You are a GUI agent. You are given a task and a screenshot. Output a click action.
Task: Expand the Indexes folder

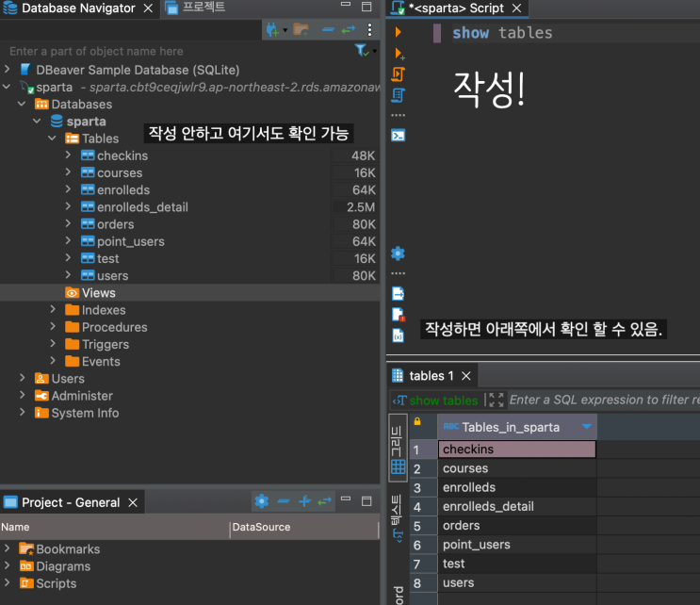(x=53, y=309)
